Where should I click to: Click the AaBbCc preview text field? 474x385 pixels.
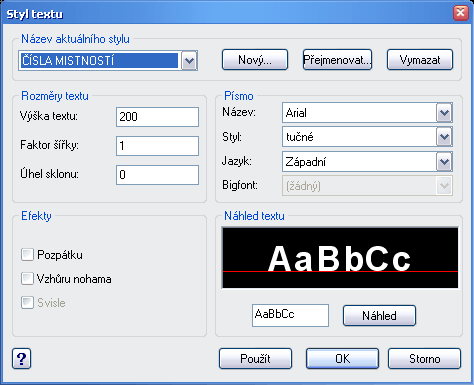(x=290, y=315)
